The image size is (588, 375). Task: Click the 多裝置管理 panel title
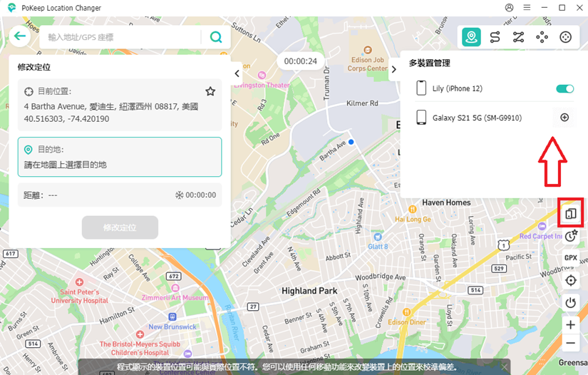[x=429, y=63]
